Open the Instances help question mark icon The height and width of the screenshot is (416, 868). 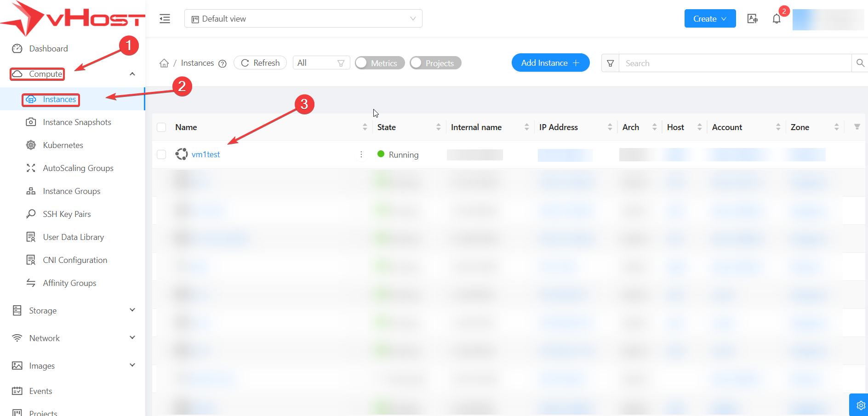223,64
